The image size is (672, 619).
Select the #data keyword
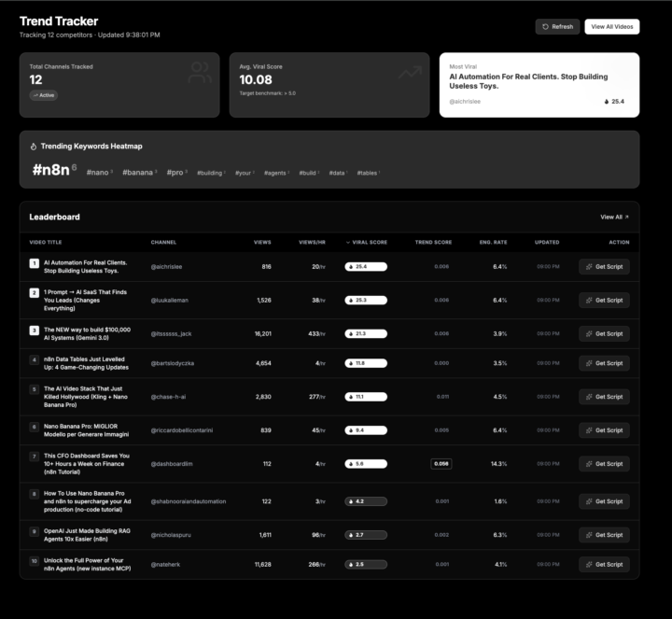click(x=338, y=173)
